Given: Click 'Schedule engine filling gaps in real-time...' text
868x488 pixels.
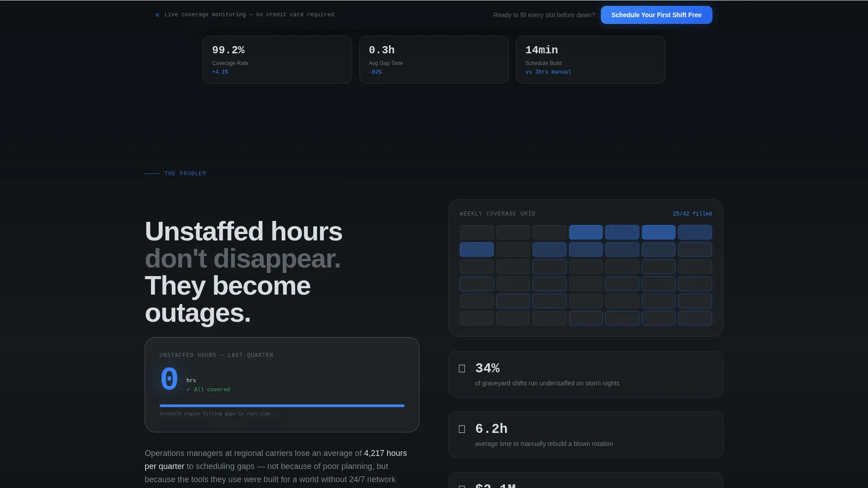Looking at the screenshot, I should click(x=219, y=414).
